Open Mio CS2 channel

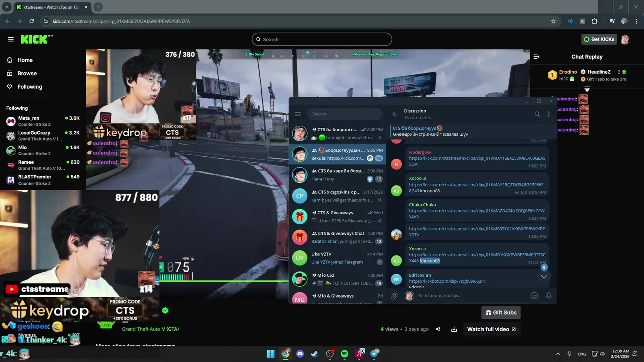pos(338,279)
